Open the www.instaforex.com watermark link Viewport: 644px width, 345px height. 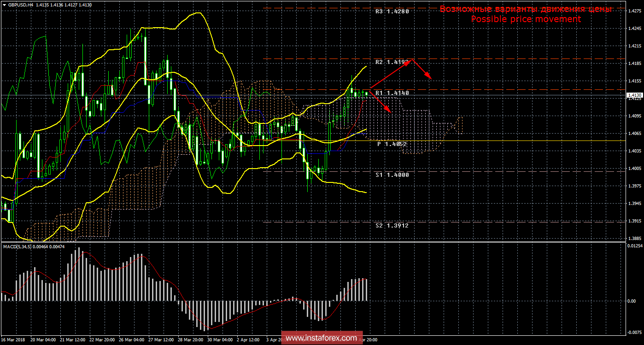(322, 338)
